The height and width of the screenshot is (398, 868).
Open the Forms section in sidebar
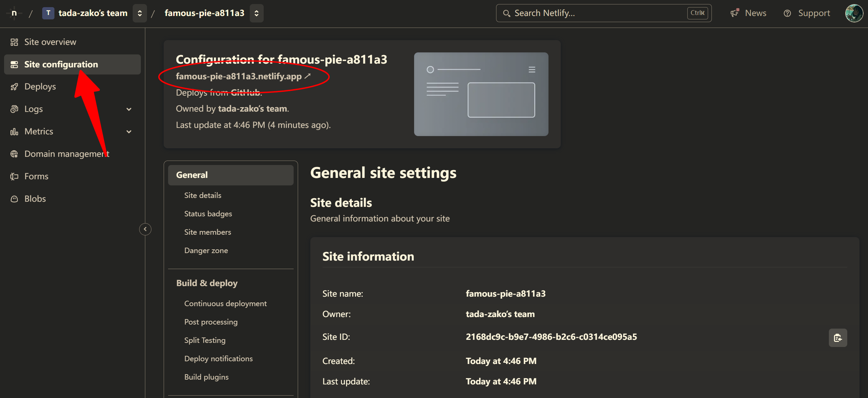point(36,176)
